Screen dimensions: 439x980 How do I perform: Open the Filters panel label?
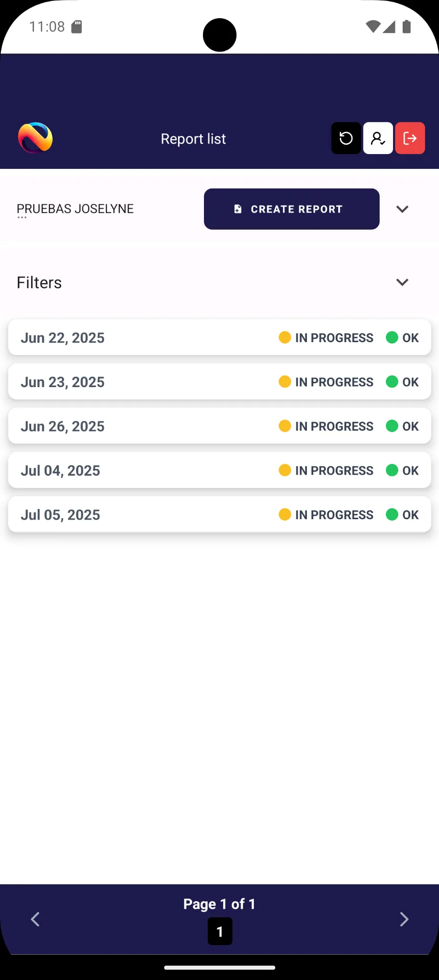(x=39, y=282)
